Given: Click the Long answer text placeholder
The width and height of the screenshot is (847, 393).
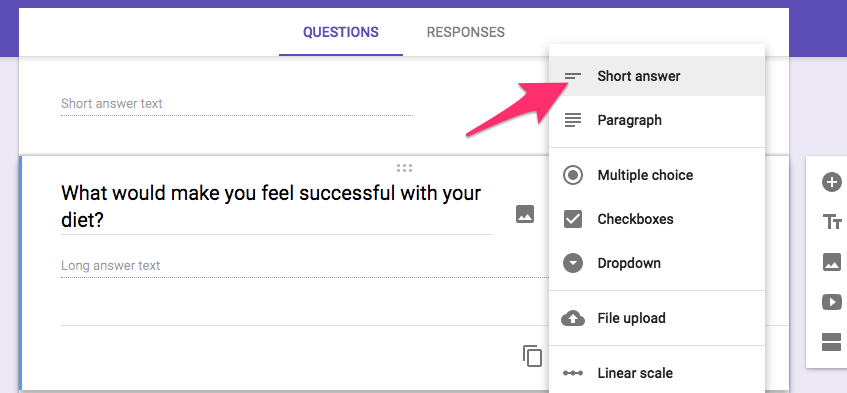Looking at the screenshot, I should point(111,266).
